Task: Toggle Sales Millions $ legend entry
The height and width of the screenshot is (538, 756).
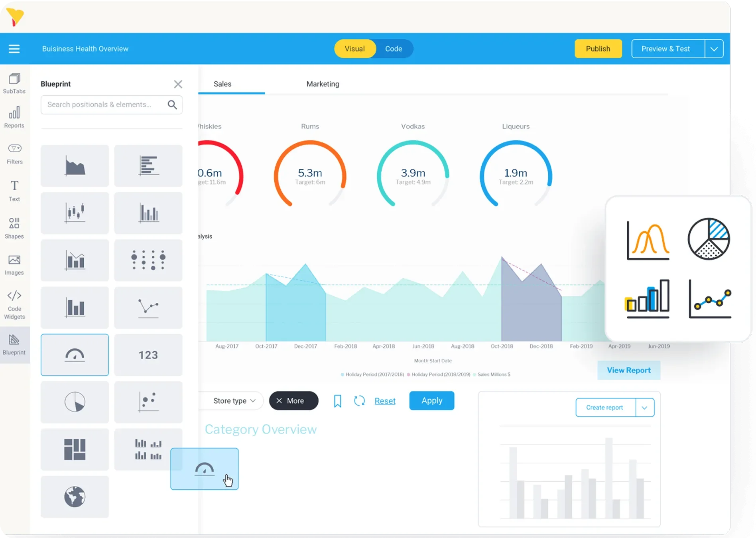Action: pyautogui.click(x=492, y=374)
